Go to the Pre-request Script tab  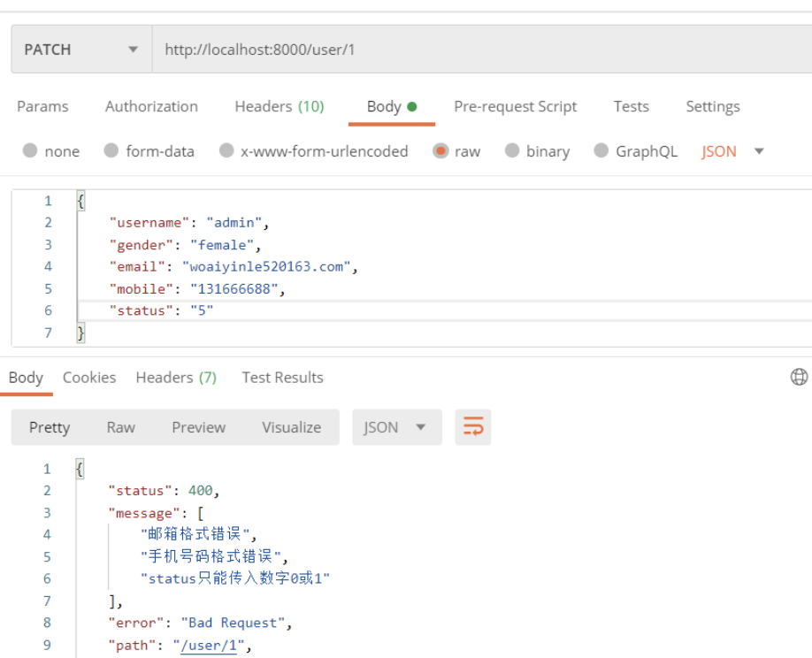[x=515, y=106]
